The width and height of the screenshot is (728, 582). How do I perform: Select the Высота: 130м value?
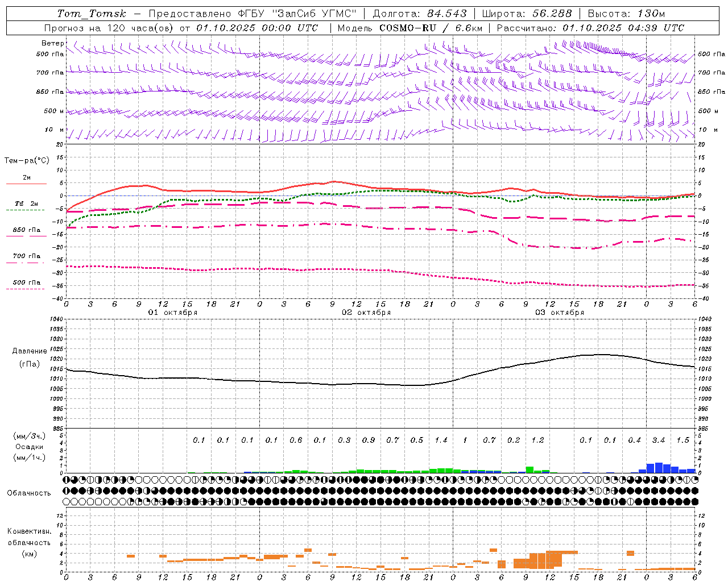coord(626,14)
